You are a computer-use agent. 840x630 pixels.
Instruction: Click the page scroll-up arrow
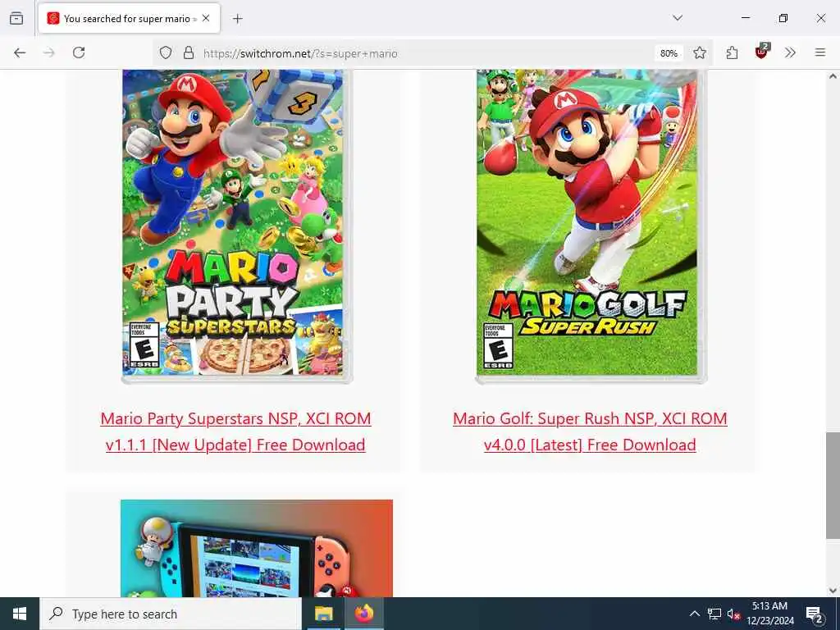click(833, 76)
